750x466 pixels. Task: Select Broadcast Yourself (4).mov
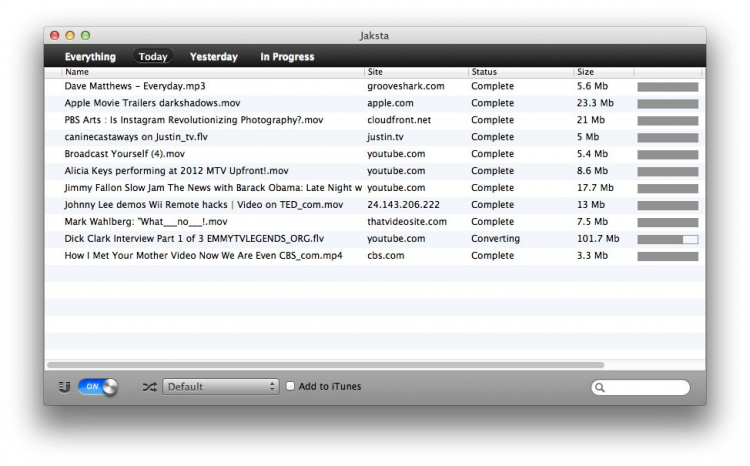pyautogui.click(x=124, y=154)
